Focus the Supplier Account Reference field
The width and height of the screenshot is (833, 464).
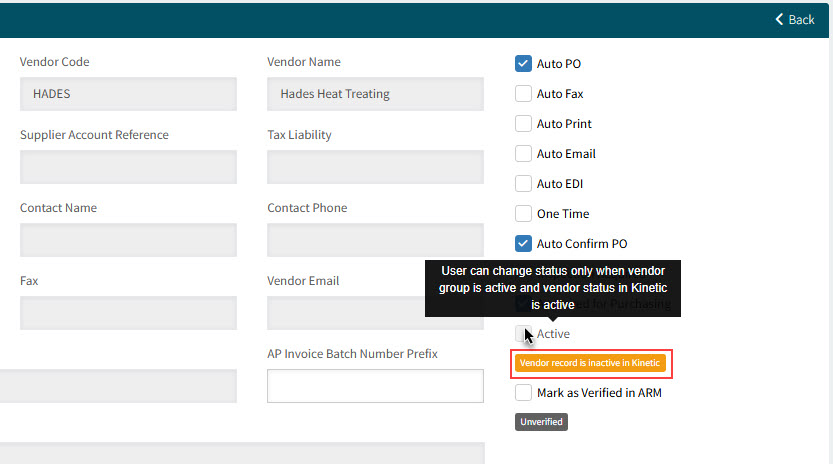pos(128,167)
